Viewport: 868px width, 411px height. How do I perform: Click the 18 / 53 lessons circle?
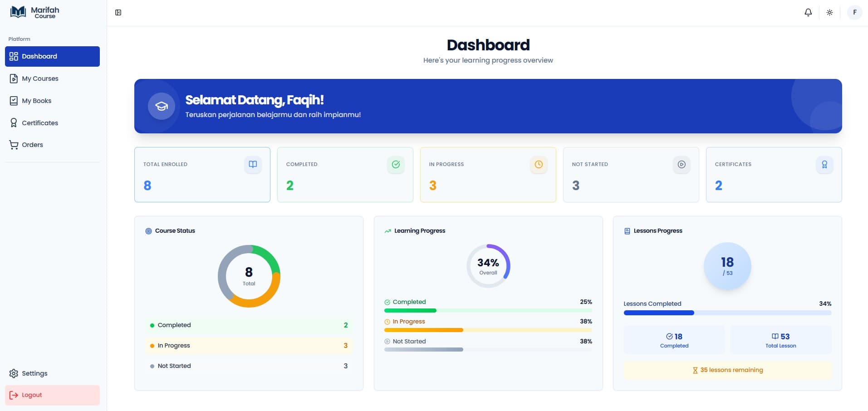(727, 266)
